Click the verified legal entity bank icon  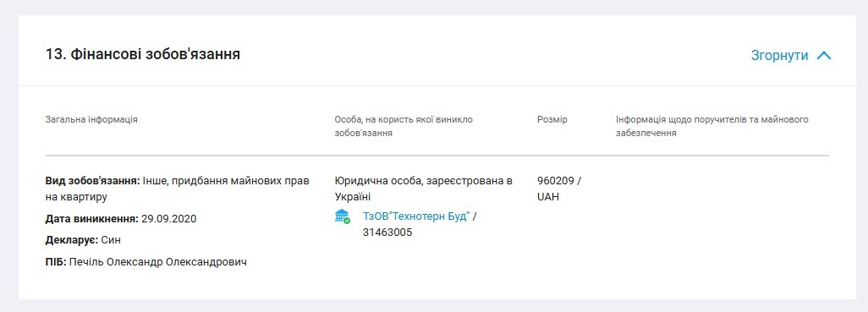point(343,216)
